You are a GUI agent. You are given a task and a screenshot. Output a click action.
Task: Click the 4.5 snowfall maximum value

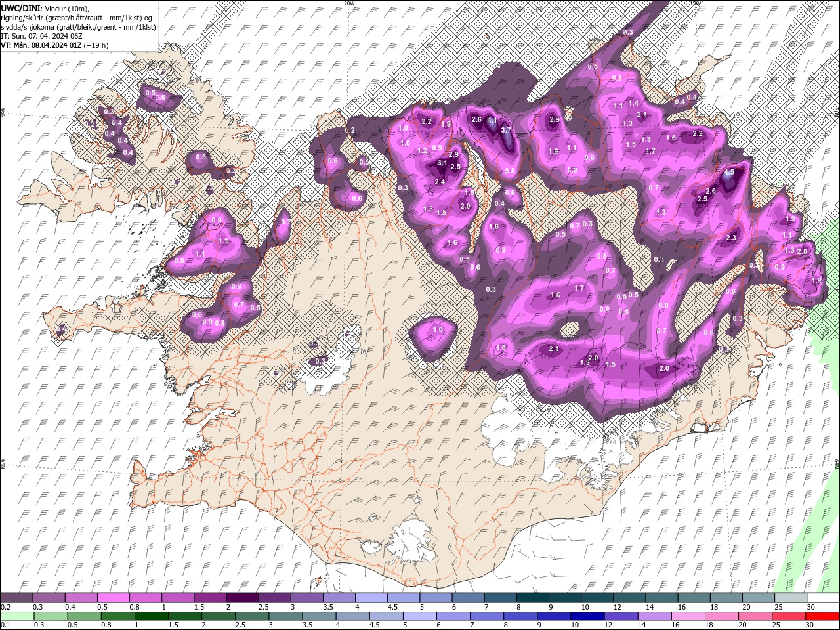click(x=729, y=173)
